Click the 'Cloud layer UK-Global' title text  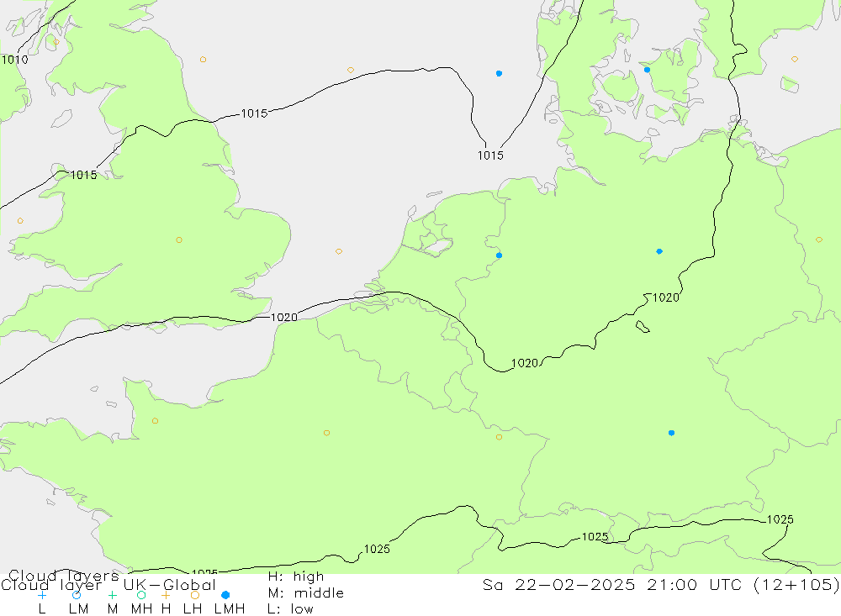click(x=108, y=585)
